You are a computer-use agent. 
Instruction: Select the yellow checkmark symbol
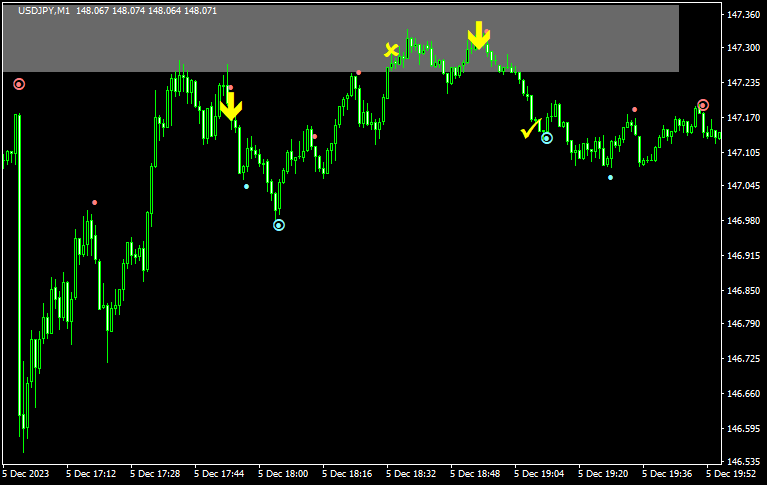pyautogui.click(x=530, y=129)
